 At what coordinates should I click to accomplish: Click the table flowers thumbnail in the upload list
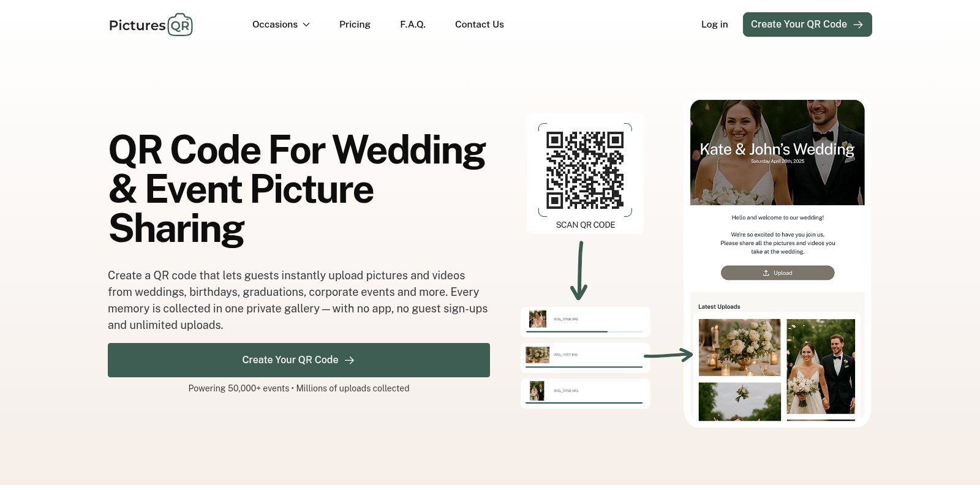tap(538, 355)
